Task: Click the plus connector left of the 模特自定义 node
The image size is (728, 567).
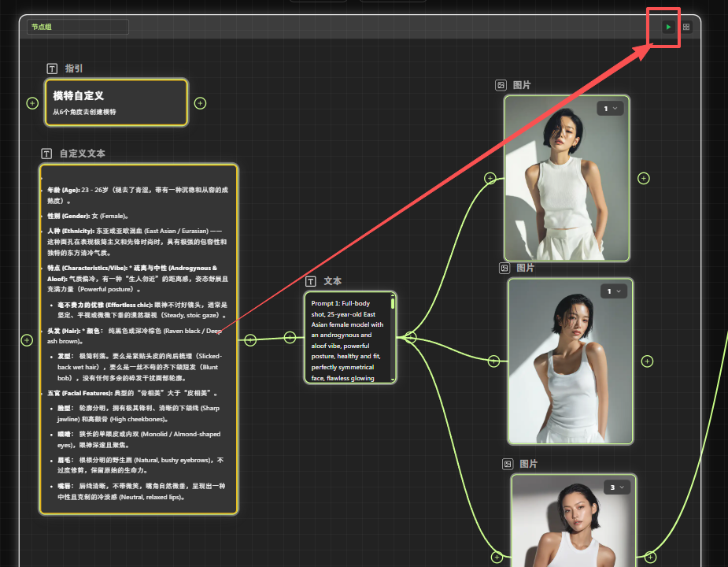Action: 32,103
